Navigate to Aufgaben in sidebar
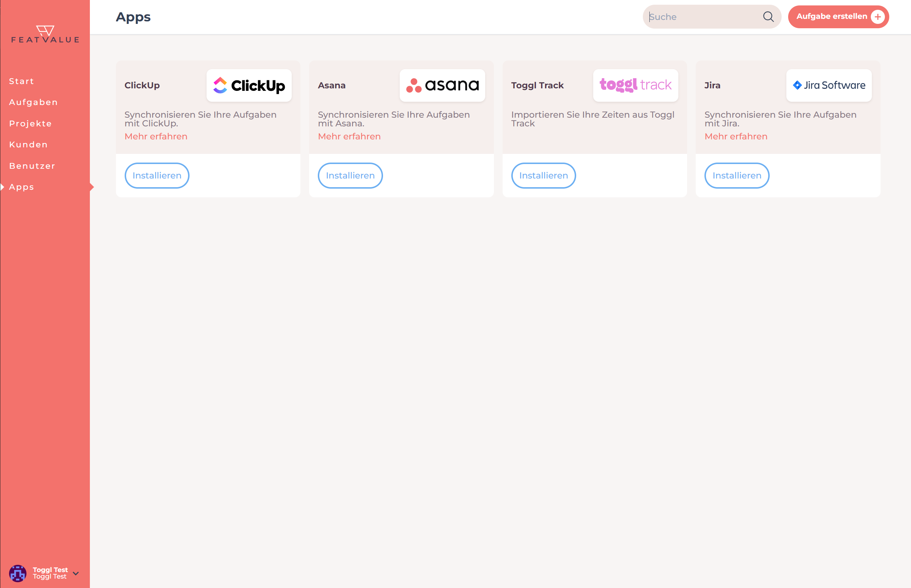Screen dimensions: 911x588 (34, 101)
